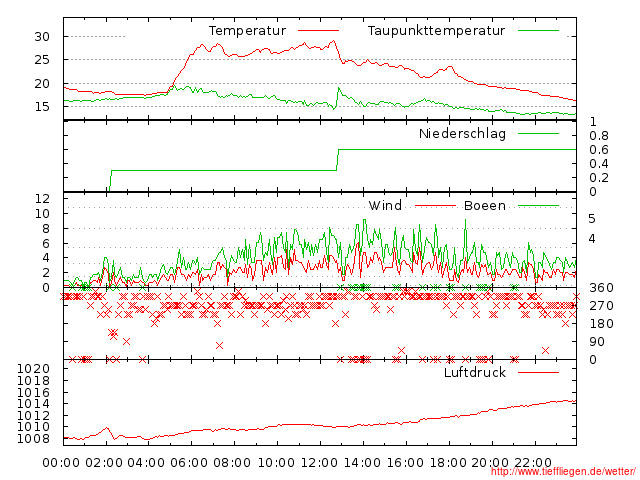The height and width of the screenshot is (480, 640).
Task: Click the 270 wind direction axis value
Action: pyautogui.click(x=601, y=306)
